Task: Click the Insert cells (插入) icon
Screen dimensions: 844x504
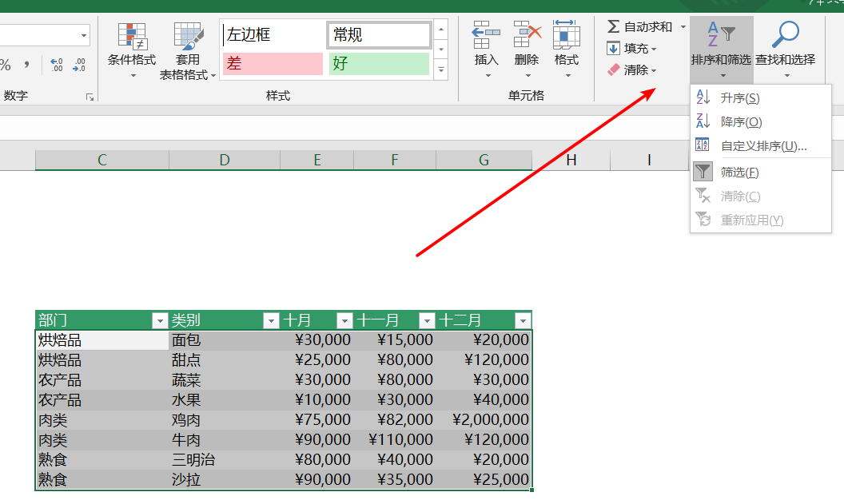Action: pos(486,36)
